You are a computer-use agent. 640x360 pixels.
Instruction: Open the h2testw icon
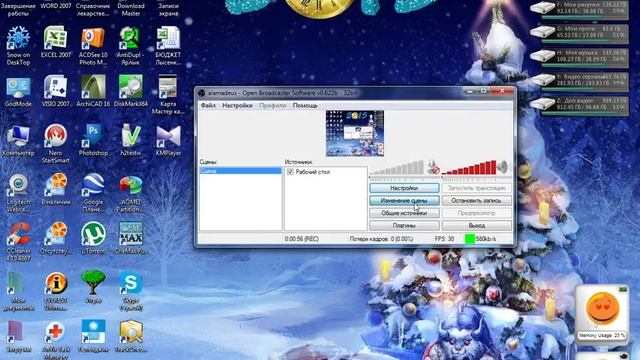point(131,140)
